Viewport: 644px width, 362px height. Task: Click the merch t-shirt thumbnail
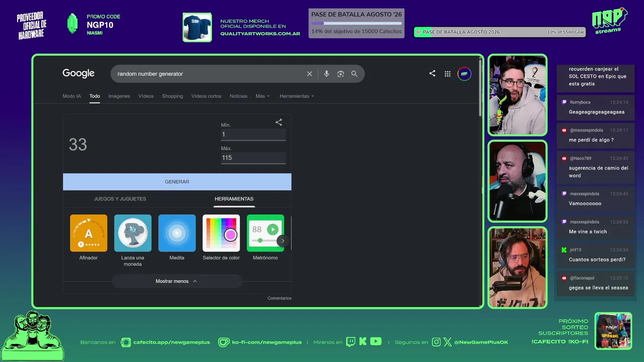(197, 27)
